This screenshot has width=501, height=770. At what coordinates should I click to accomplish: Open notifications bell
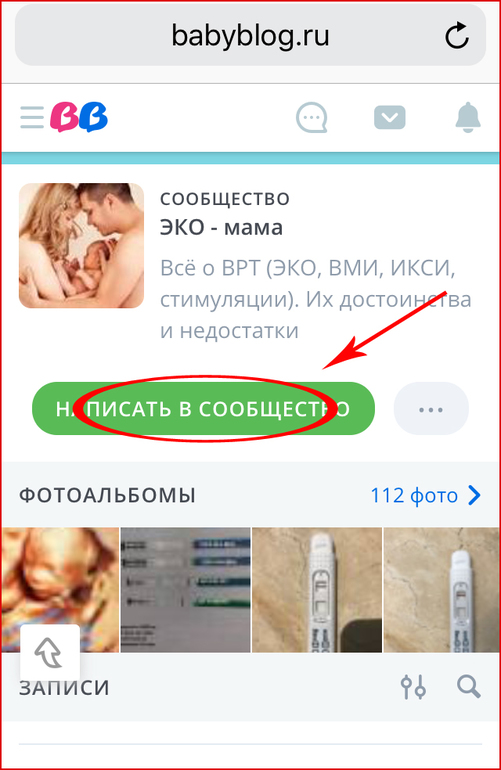point(468,118)
